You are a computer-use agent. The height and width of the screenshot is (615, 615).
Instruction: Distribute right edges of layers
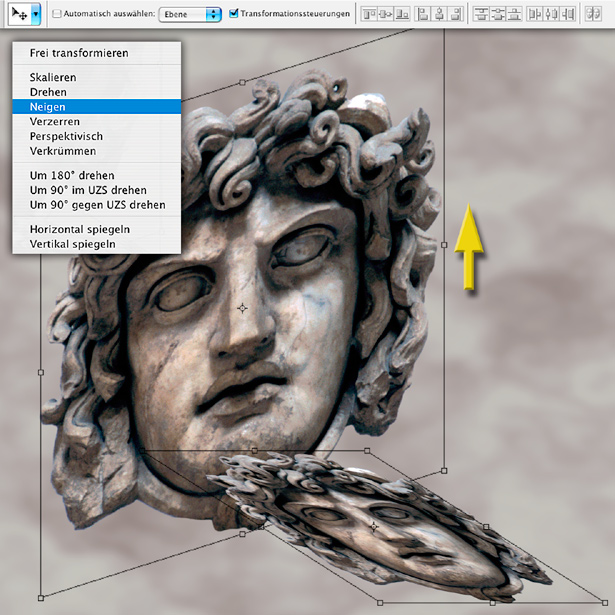[x=568, y=15]
